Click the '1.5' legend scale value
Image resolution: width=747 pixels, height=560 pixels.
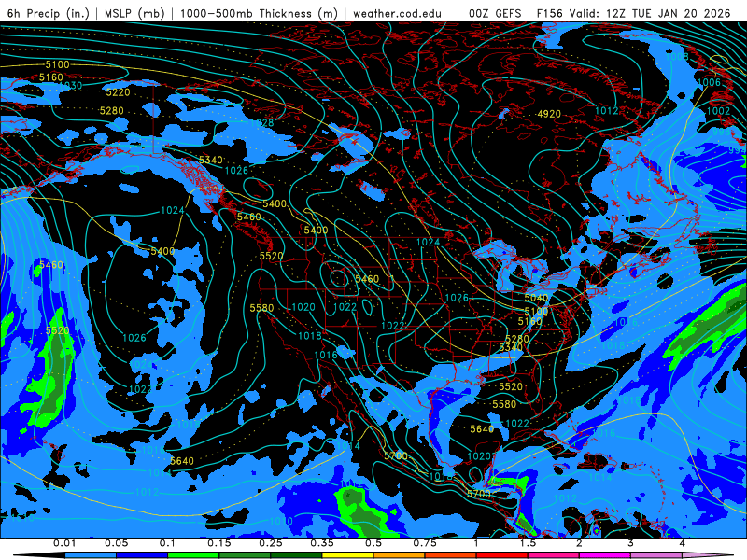(x=528, y=543)
